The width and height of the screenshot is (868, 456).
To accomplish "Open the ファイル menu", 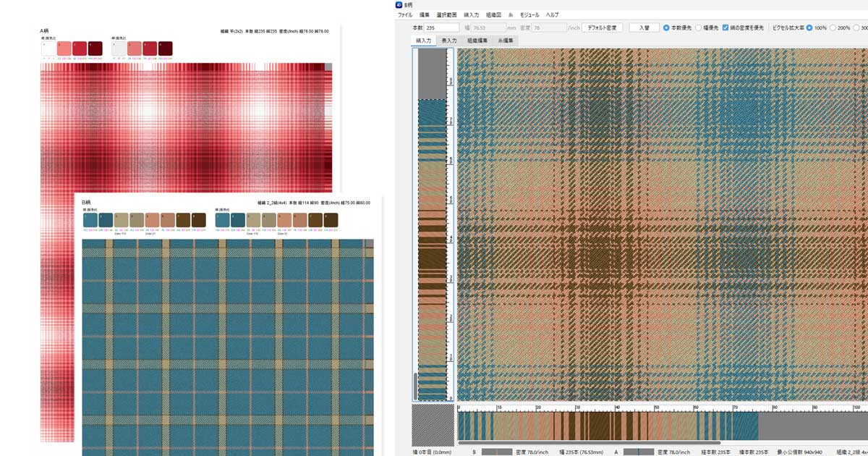I will (405, 14).
